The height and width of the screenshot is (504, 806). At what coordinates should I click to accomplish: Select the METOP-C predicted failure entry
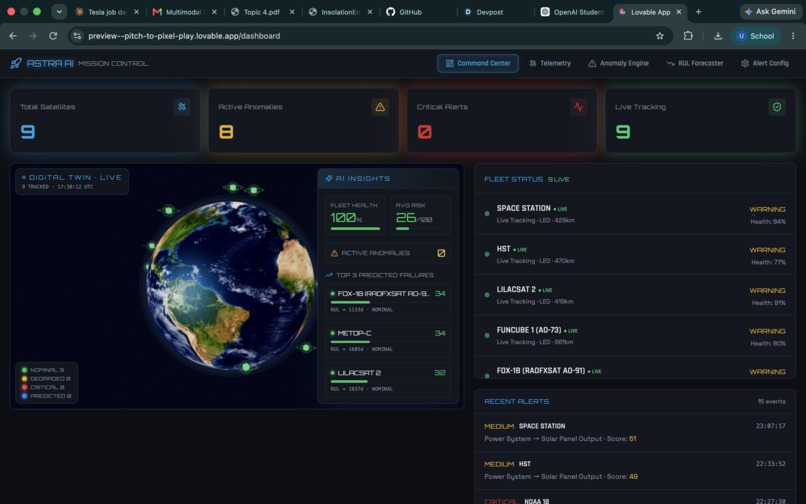pos(388,340)
